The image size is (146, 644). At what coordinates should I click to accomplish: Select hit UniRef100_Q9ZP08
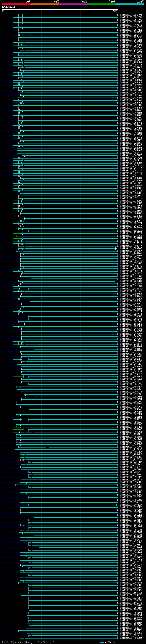coord(131,15)
